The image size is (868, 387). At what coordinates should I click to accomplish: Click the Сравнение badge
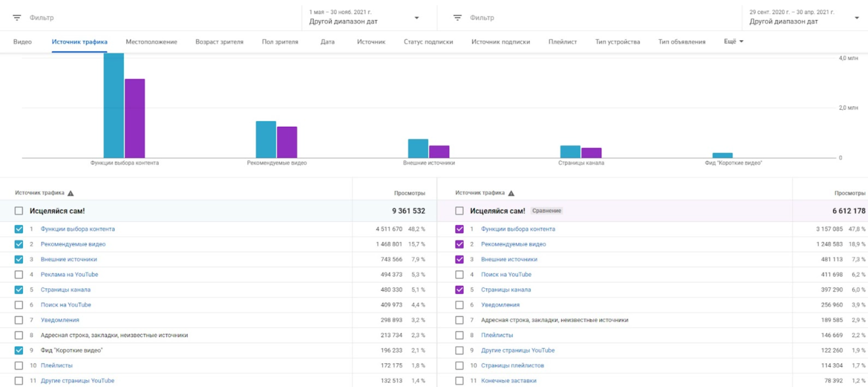point(547,211)
